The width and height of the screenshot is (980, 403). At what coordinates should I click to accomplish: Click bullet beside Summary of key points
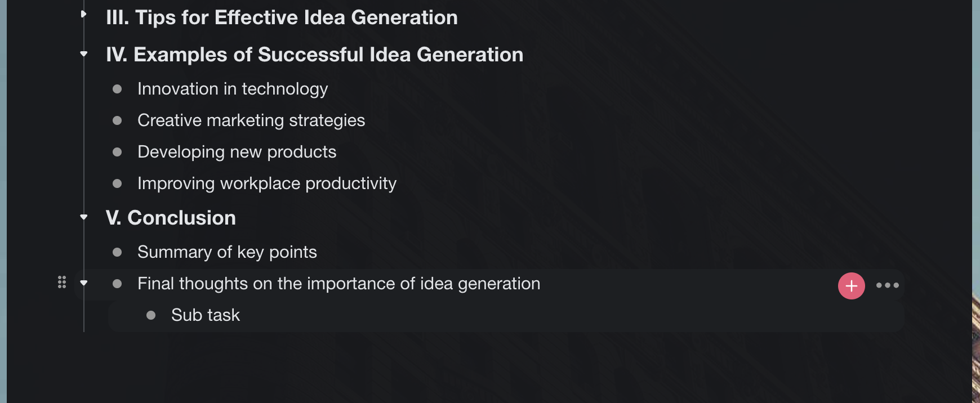click(x=117, y=252)
